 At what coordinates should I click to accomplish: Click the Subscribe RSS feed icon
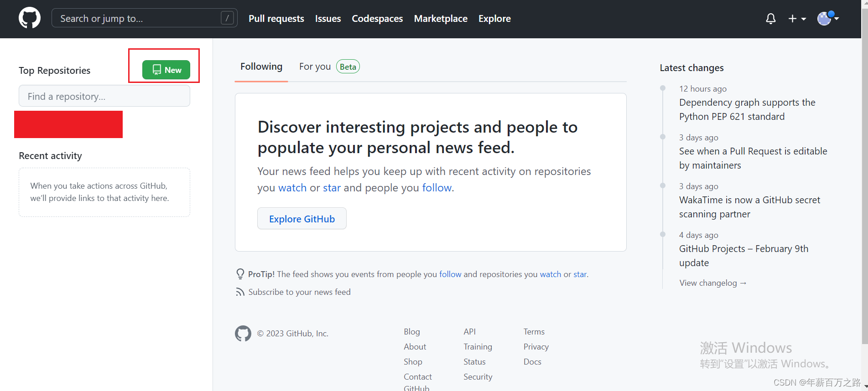pyautogui.click(x=240, y=292)
